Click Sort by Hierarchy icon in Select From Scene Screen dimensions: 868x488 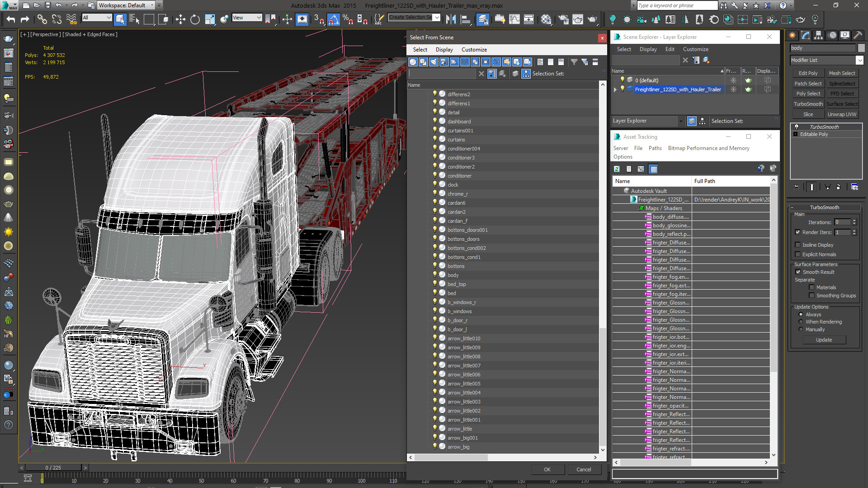[526, 74]
